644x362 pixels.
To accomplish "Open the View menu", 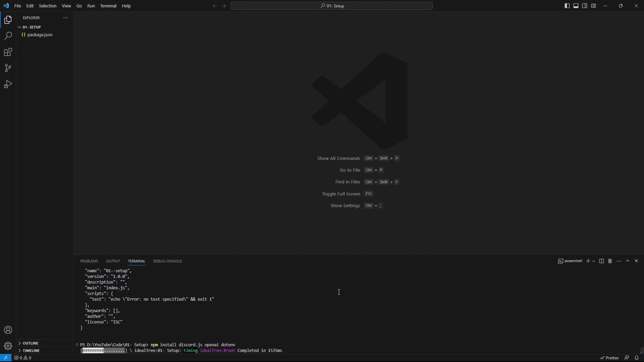I will pos(66,6).
